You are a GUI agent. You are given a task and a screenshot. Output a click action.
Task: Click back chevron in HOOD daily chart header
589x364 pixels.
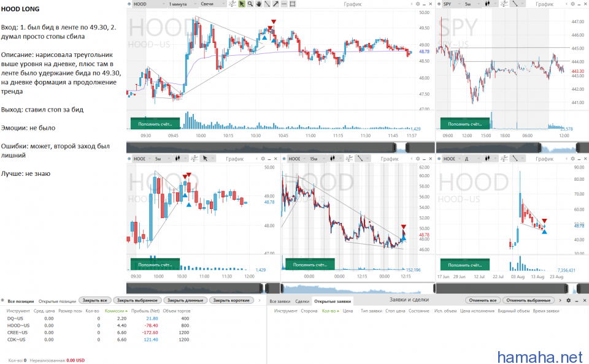[566, 159]
